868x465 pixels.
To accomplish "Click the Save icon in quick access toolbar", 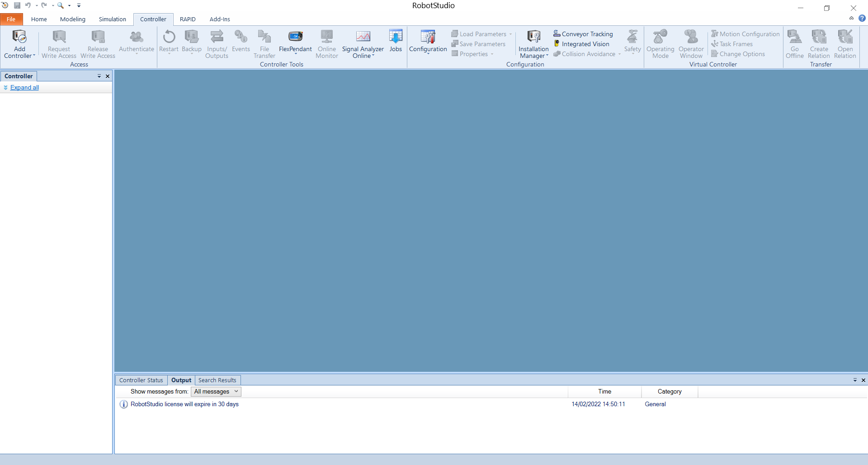I will click(17, 5).
